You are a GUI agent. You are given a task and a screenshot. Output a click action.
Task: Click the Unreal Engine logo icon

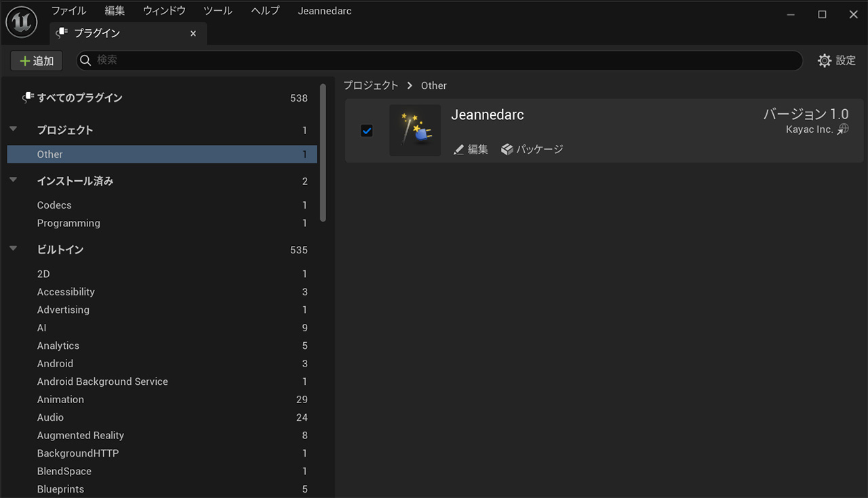click(x=22, y=22)
